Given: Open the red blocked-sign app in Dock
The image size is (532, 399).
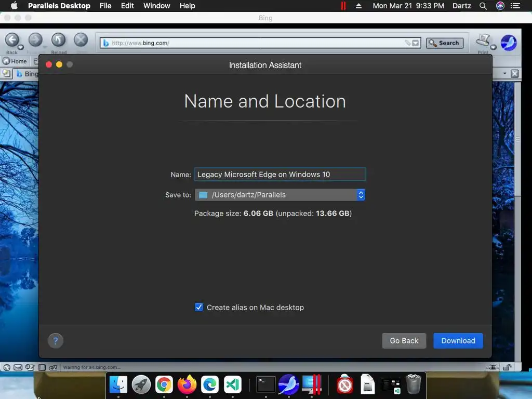Looking at the screenshot, I should click(345, 384).
